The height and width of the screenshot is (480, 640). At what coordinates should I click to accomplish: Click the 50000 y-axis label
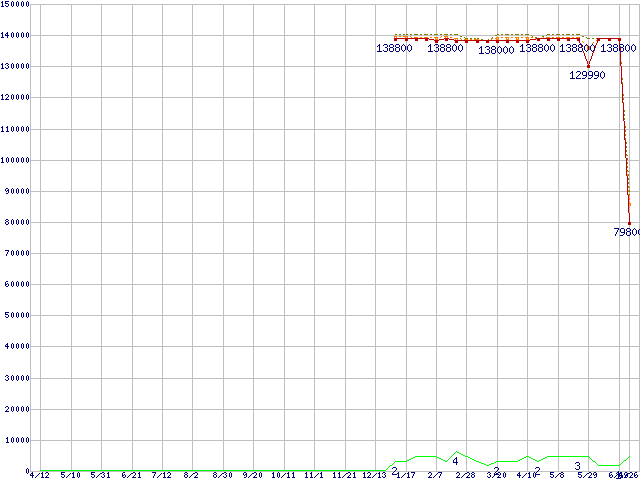(x=17, y=315)
